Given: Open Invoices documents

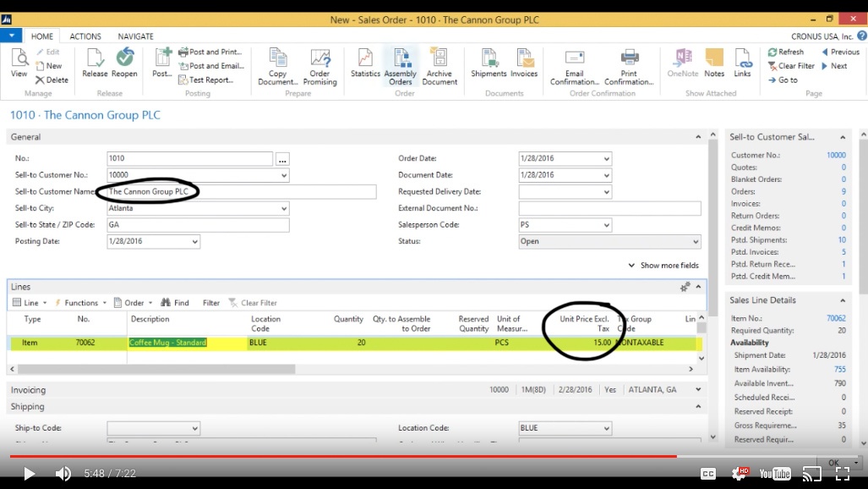Looking at the screenshot, I should click(524, 63).
